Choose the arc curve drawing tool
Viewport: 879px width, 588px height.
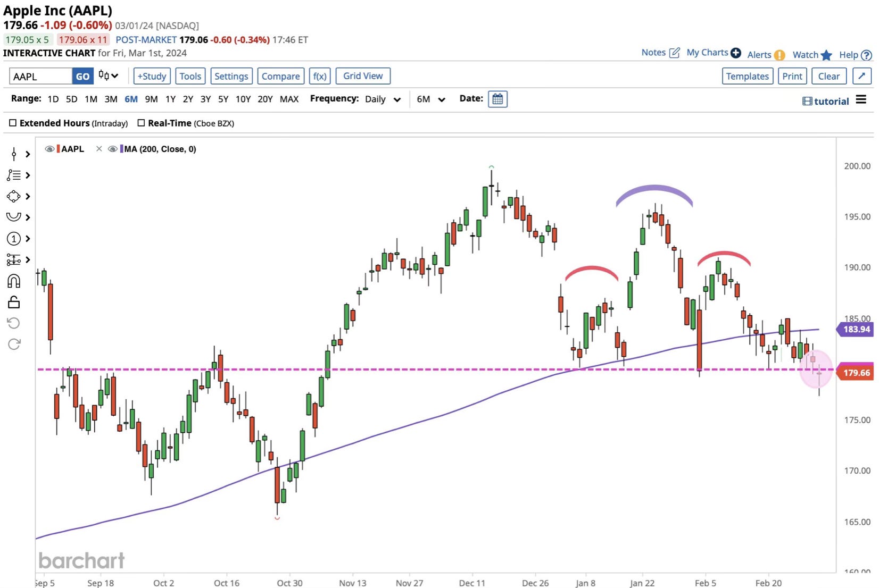[14, 217]
